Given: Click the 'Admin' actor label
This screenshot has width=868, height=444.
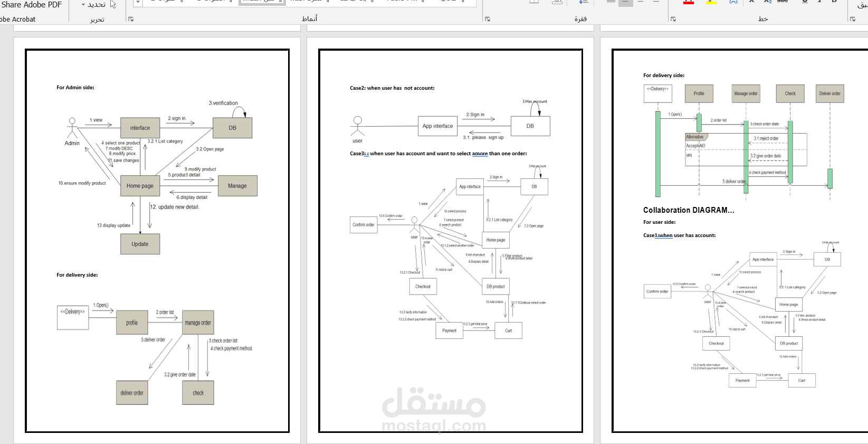Looking at the screenshot, I should 72,143.
